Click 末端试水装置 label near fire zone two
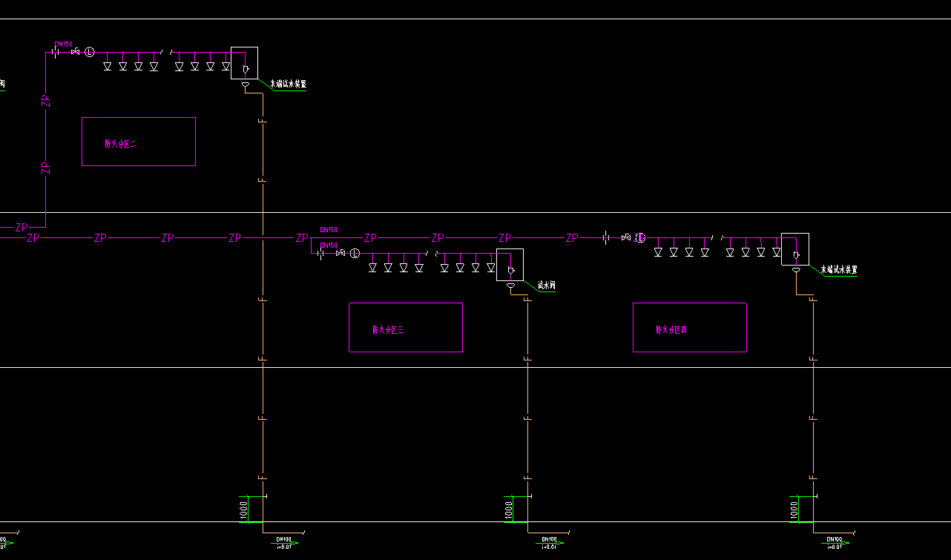 coord(288,85)
